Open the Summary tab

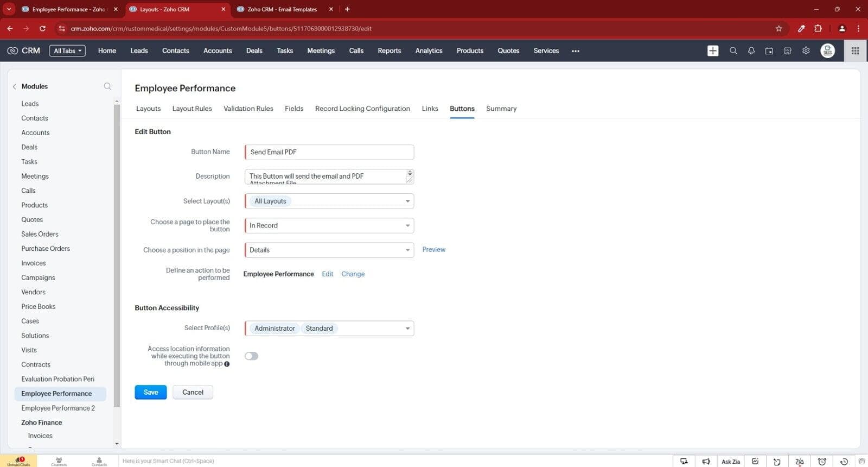tap(501, 109)
